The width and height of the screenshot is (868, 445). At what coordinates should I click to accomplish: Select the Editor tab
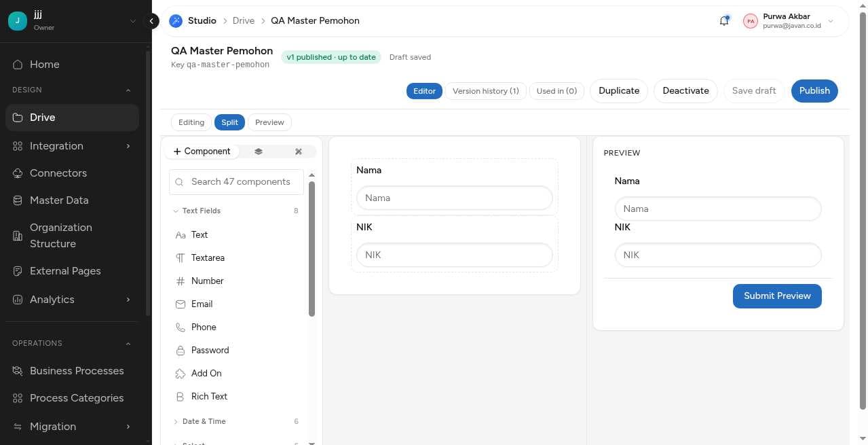pos(424,91)
